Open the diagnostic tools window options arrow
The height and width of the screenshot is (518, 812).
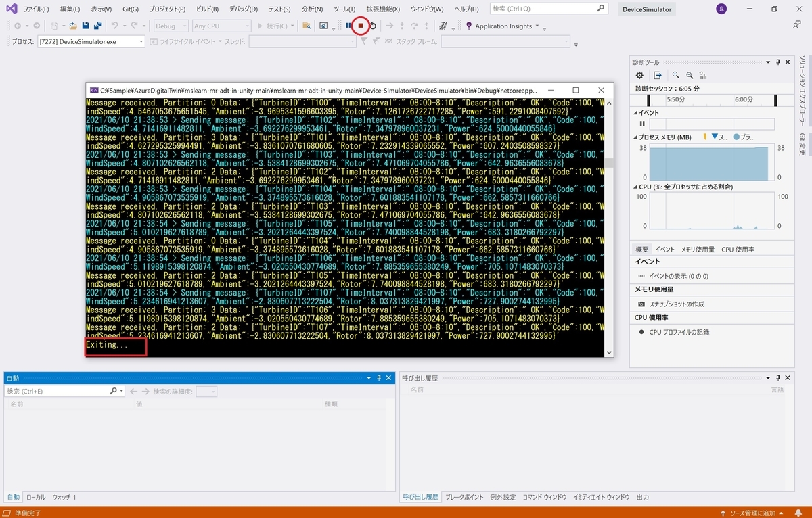(x=768, y=62)
